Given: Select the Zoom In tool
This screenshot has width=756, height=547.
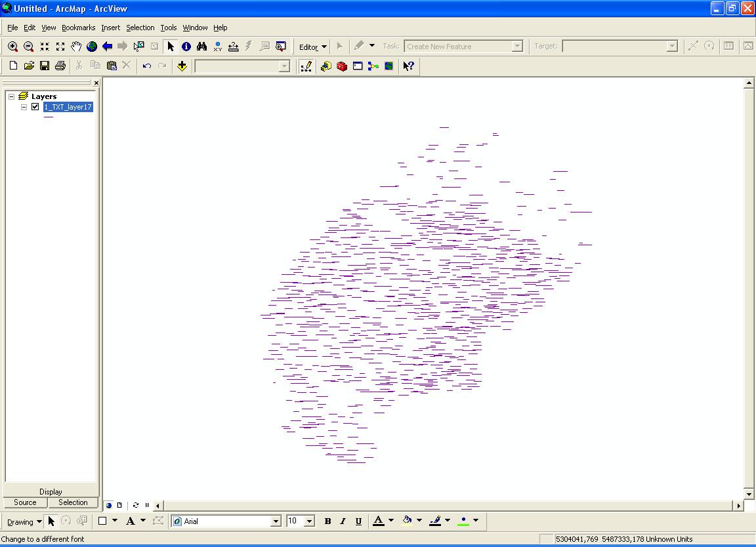Looking at the screenshot, I should [13, 47].
